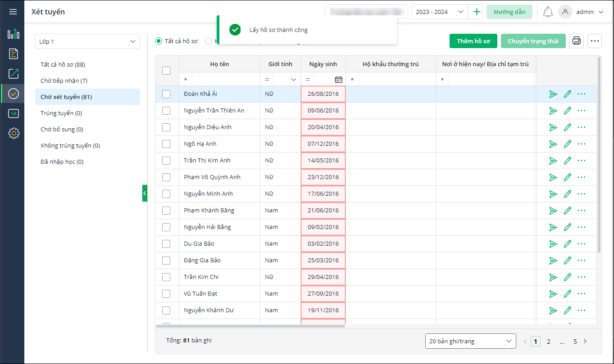Open the 1A class sidebar icon
Image resolution: width=614 pixels, height=364 pixels.
[14, 113]
